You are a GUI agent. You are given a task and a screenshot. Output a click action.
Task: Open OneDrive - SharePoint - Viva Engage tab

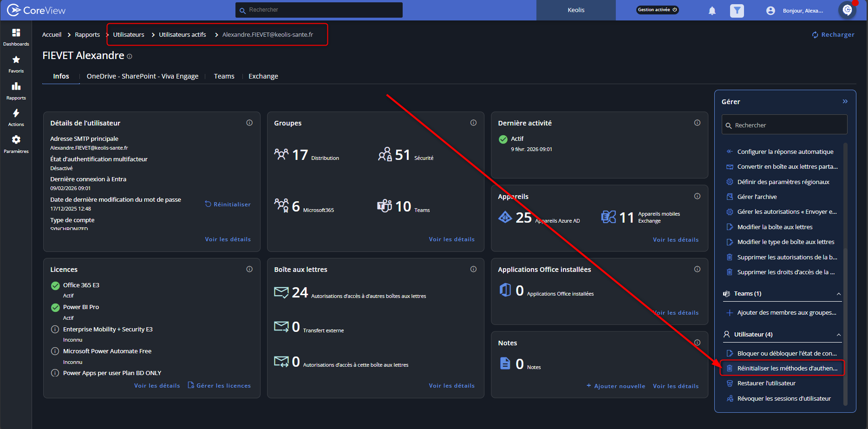(143, 76)
